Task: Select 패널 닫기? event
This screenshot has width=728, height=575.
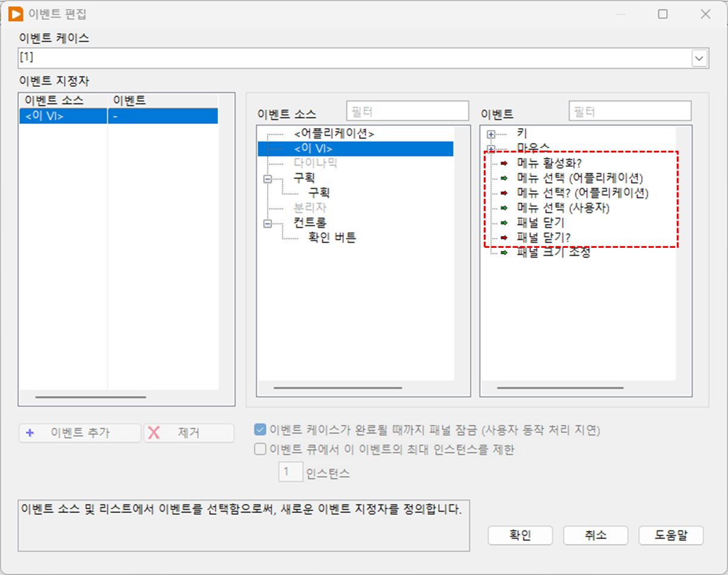Action: click(543, 238)
